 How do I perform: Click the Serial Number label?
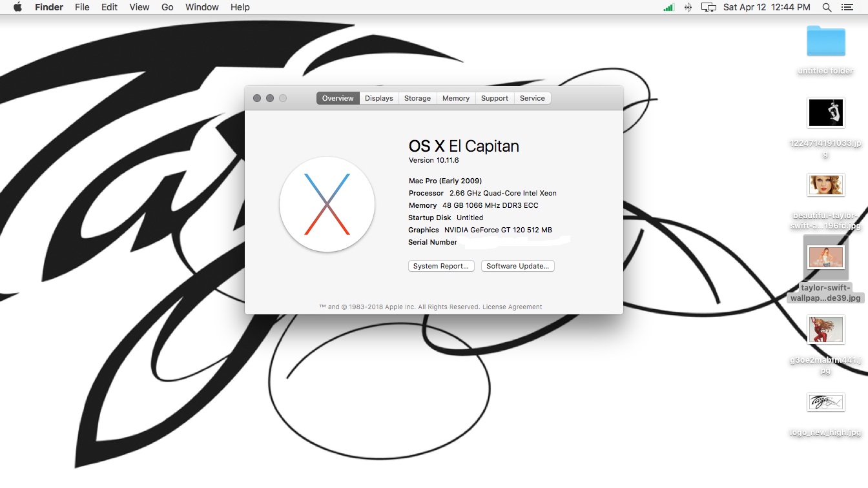tap(433, 242)
